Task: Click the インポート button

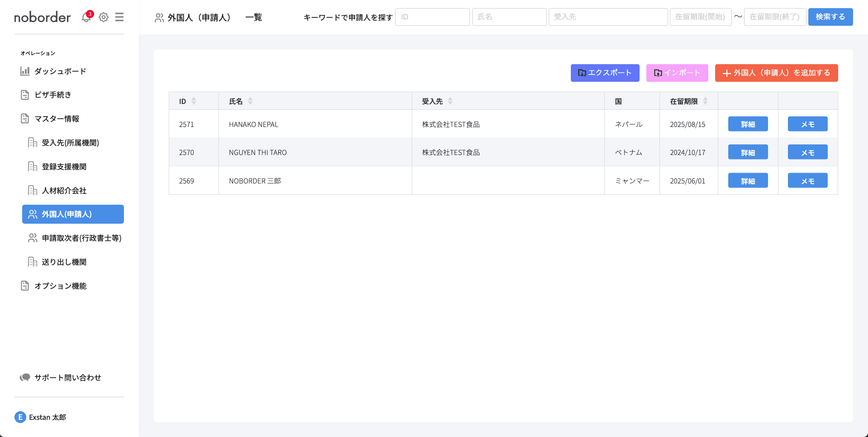Action: pyautogui.click(x=677, y=73)
